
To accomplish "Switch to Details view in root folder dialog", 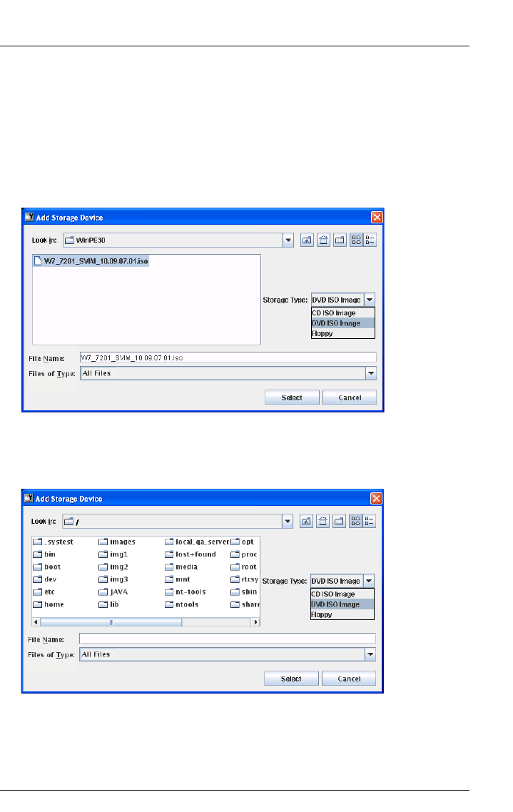I will (x=369, y=522).
